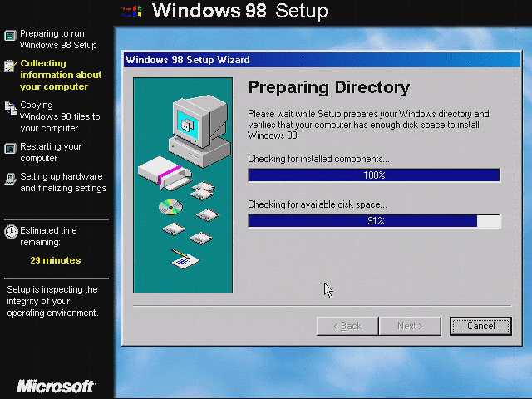Click Preparing to run Windows 98 Setup text
Viewport: 532px width, 399px height.
(58, 39)
